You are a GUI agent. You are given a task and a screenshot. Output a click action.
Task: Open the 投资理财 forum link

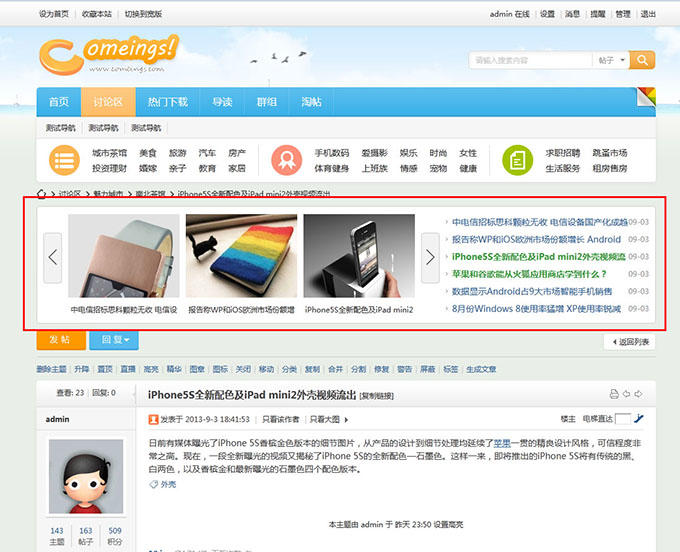pyautogui.click(x=109, y=168)
